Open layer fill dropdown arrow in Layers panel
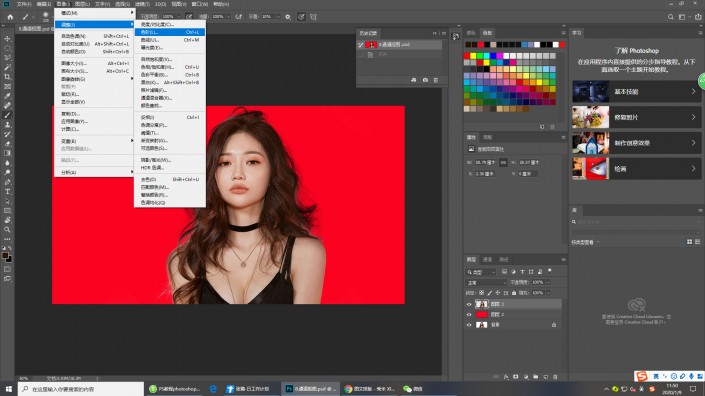Image resolution: width=705 pixels, height=396 pixels. [x=548, y=293]
